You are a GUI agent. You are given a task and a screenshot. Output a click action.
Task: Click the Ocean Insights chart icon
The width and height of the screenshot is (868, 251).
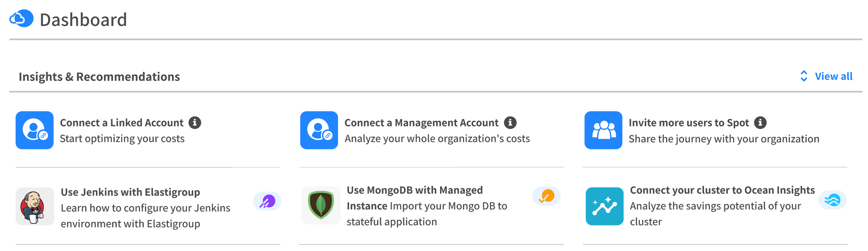click(x=604, y=206)
